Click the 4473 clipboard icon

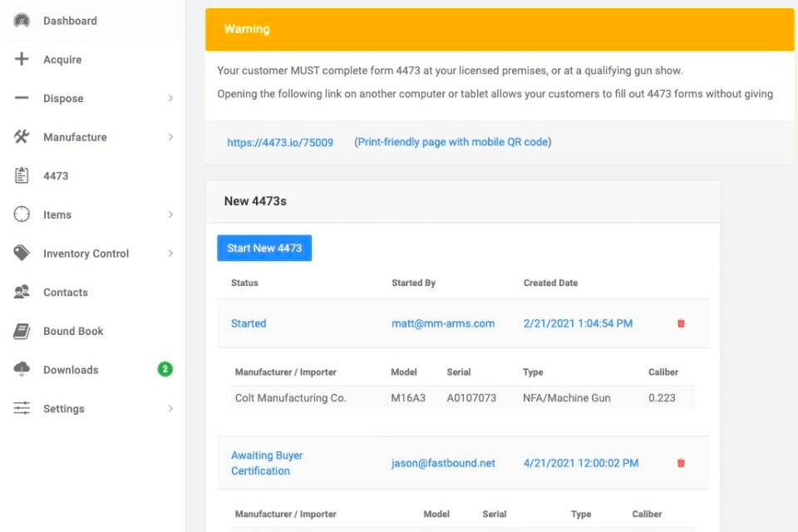(22, 175)
